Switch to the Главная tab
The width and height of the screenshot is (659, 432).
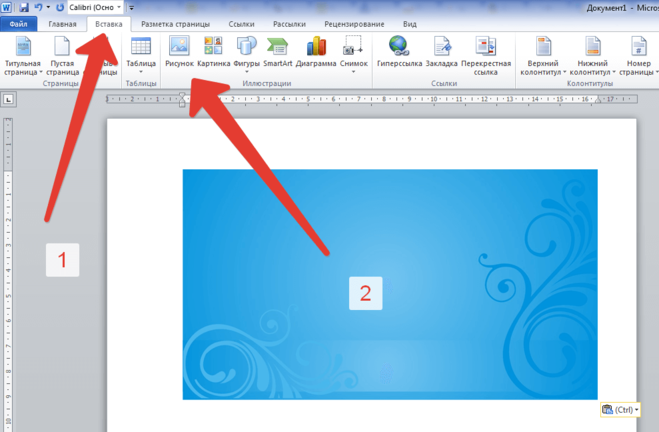(x=61, y=23)
